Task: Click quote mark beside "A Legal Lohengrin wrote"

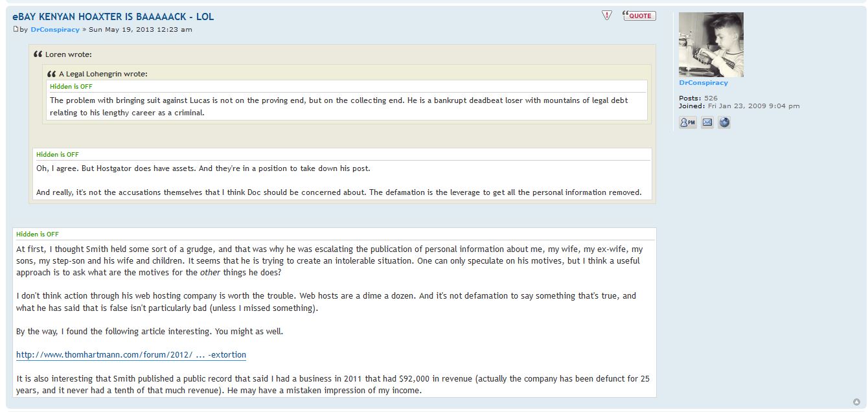Action: (52, 74)
